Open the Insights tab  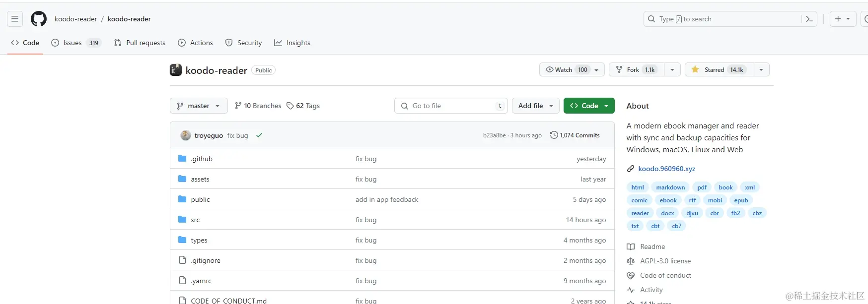click(292, 43)
